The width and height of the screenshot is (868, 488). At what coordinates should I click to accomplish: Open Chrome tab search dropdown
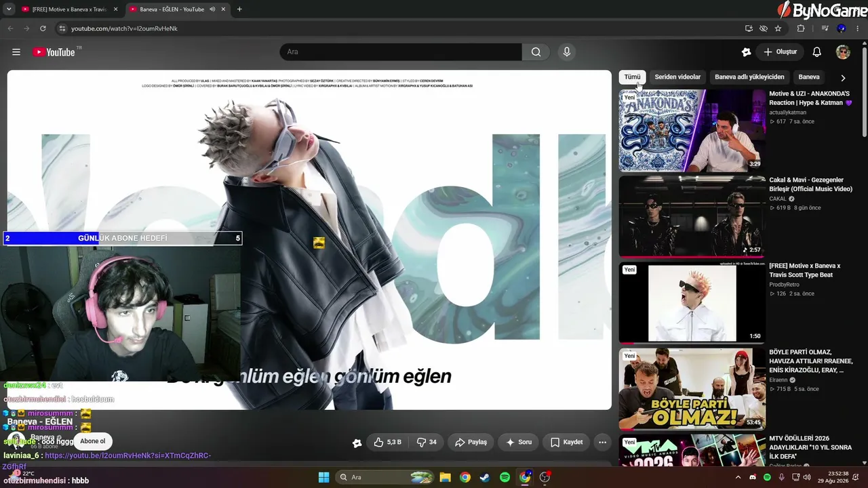[9, 9]
